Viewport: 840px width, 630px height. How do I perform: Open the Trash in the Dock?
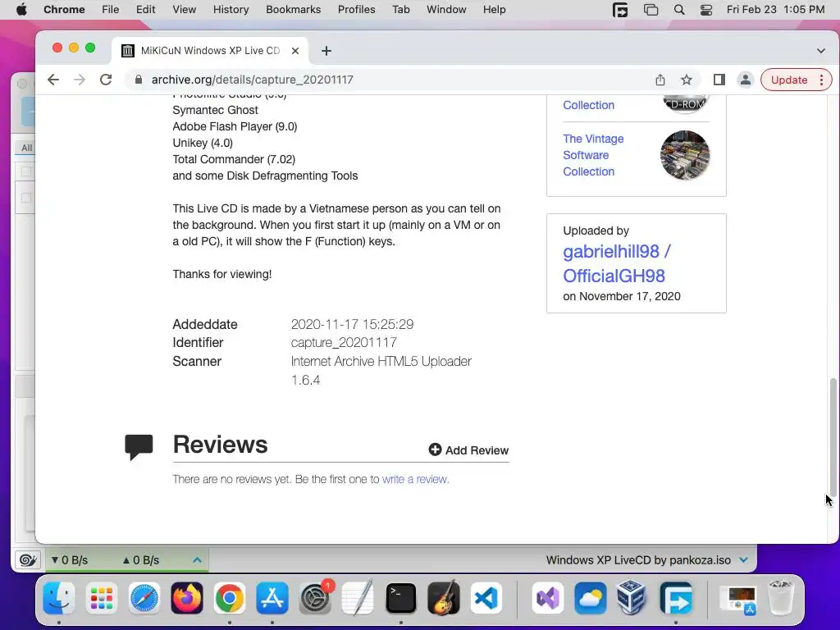coord(781,598)
